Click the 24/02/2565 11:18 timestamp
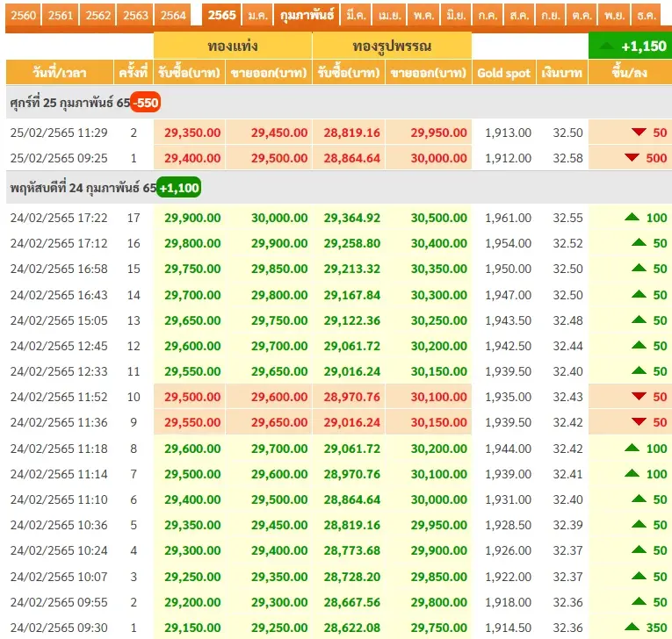 [x=59, y=449]
